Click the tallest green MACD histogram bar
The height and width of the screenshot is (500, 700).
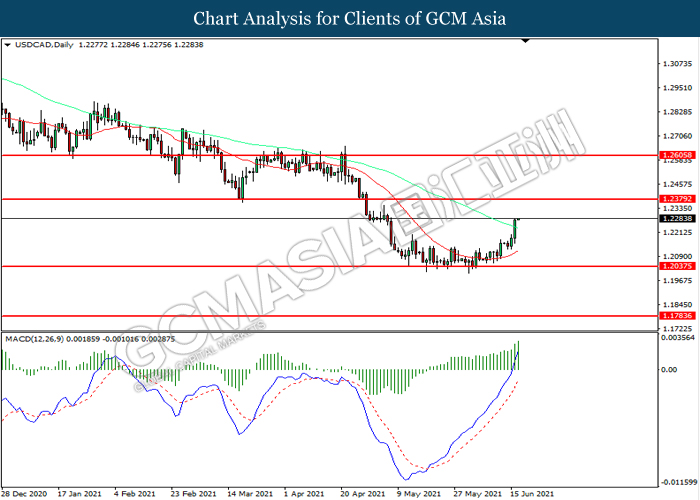click(518, 355)
